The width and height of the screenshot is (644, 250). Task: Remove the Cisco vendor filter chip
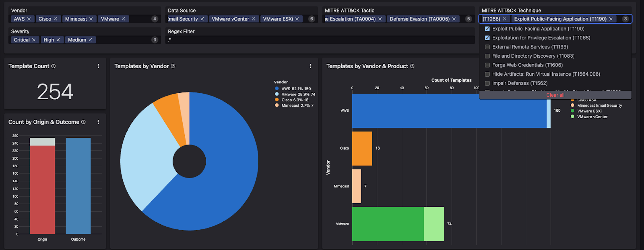[x=56, y=19]
